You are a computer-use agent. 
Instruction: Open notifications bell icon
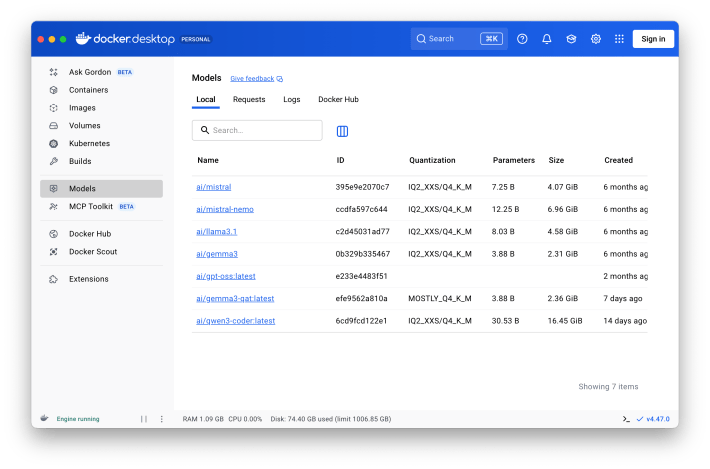pyautogui.click(x=547, y=39)
